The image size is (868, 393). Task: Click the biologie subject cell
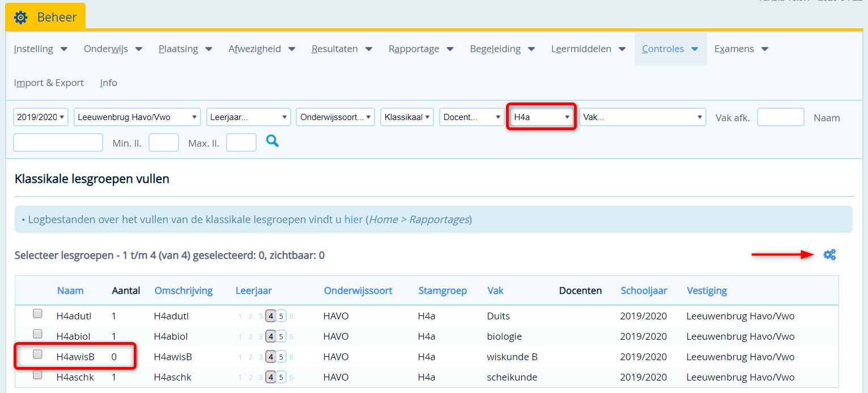[504, 336]
